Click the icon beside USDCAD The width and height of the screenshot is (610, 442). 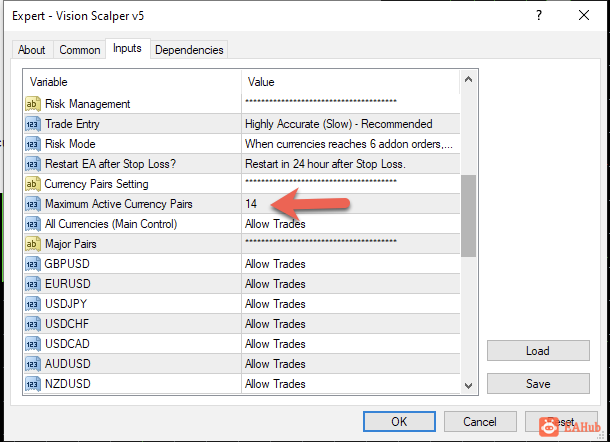click(x=33, y=344)
